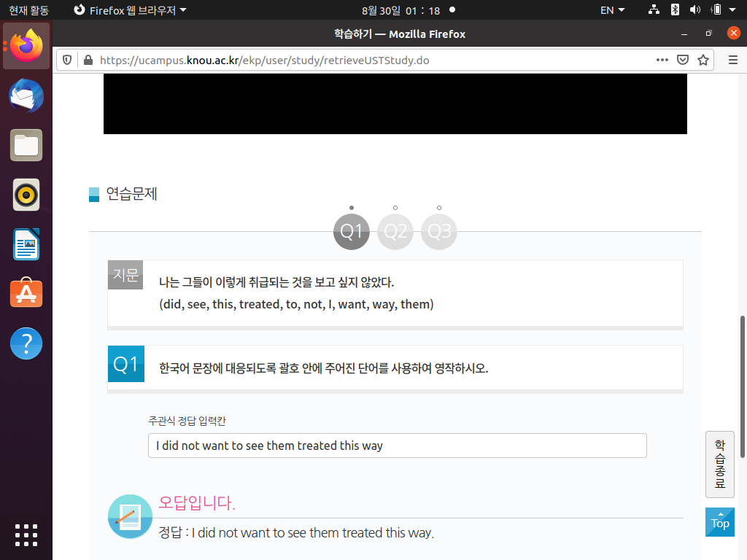747x560 pixels.
Task: Show applications grid
Action: (x=26, y=534)
